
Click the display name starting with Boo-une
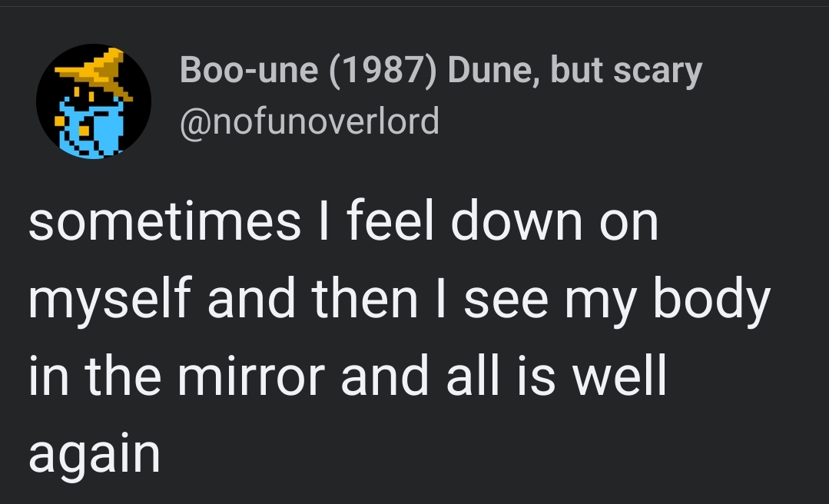(440, 71)
